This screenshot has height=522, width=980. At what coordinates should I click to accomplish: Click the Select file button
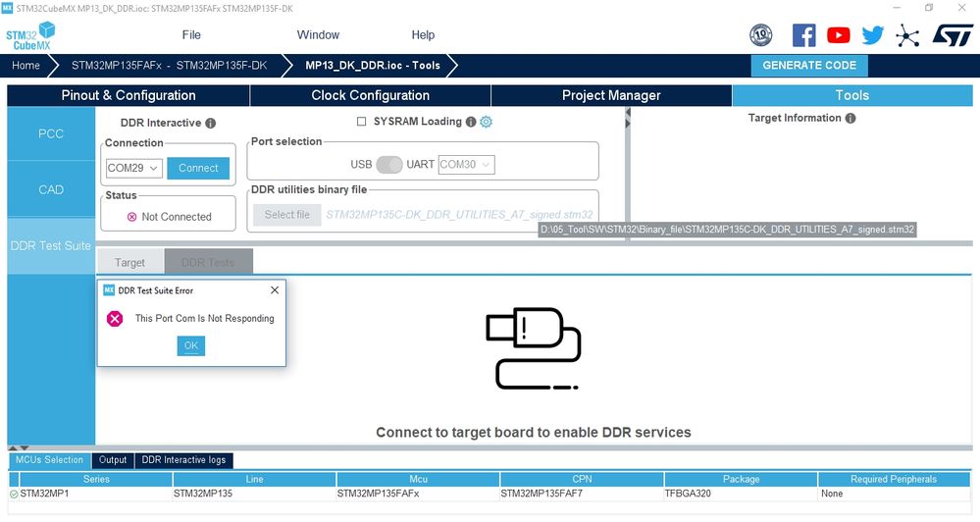click(x=286, y=215)
